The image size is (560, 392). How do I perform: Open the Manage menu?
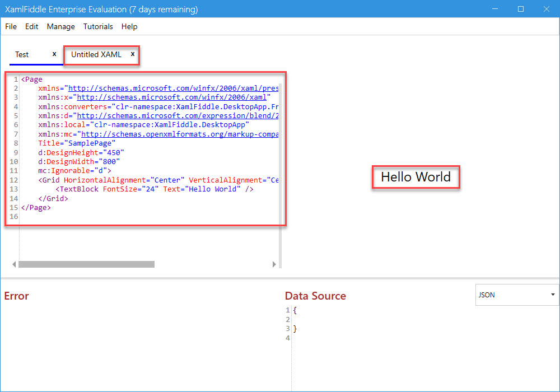click(x=60, y=26)
